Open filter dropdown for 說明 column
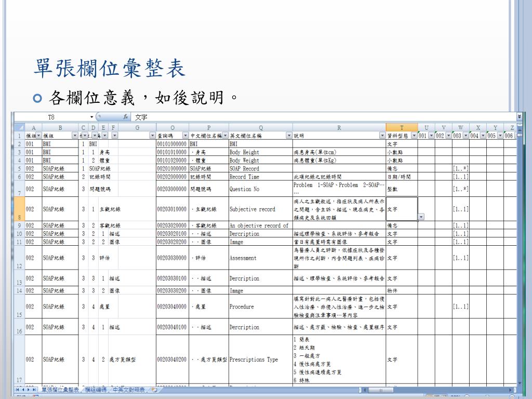The width and height of the screenshot is (532, 399). 382,136
